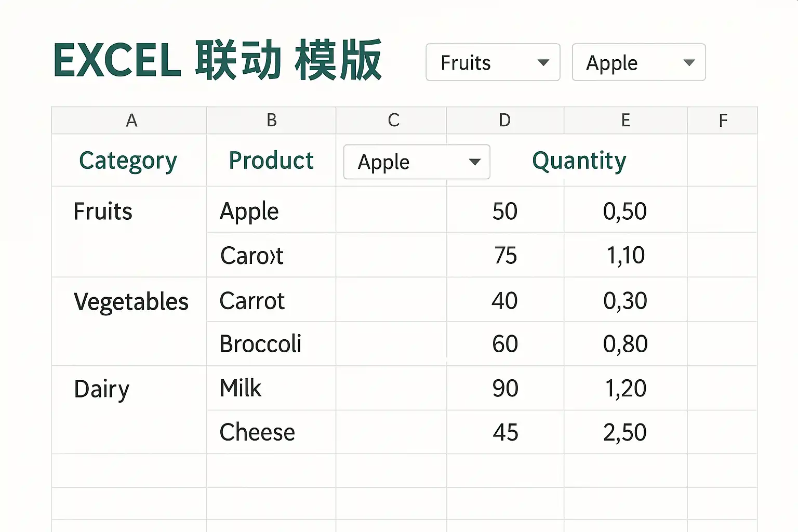Select the Dairy category cell
This screenshot has width=798, height=532.
129,409
